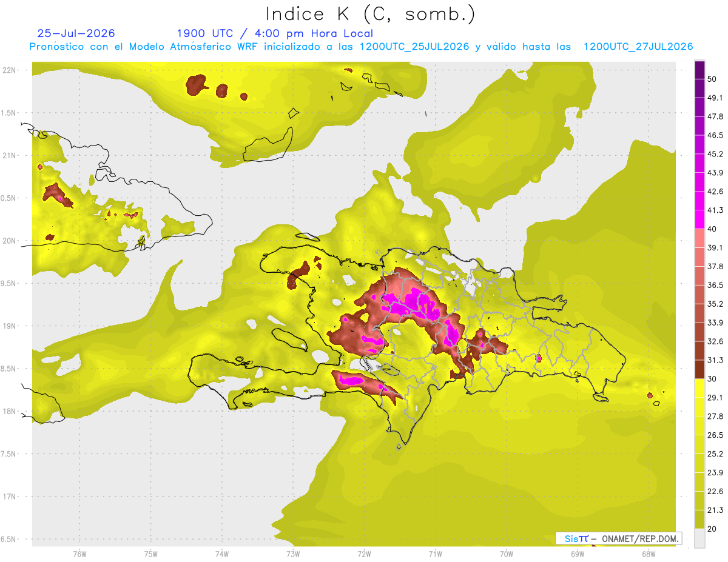Click the colorbar value "26.5"
728x562 pixels.
(715, 435)
